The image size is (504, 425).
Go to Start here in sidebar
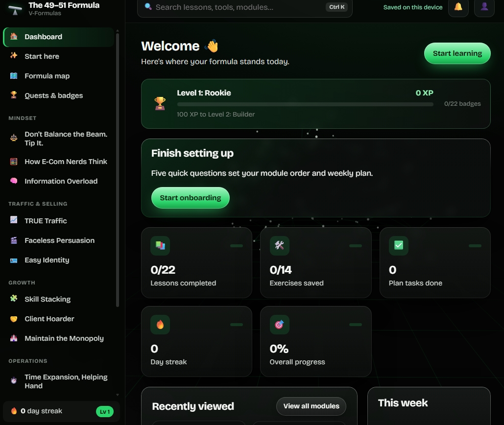click(58, 56)
